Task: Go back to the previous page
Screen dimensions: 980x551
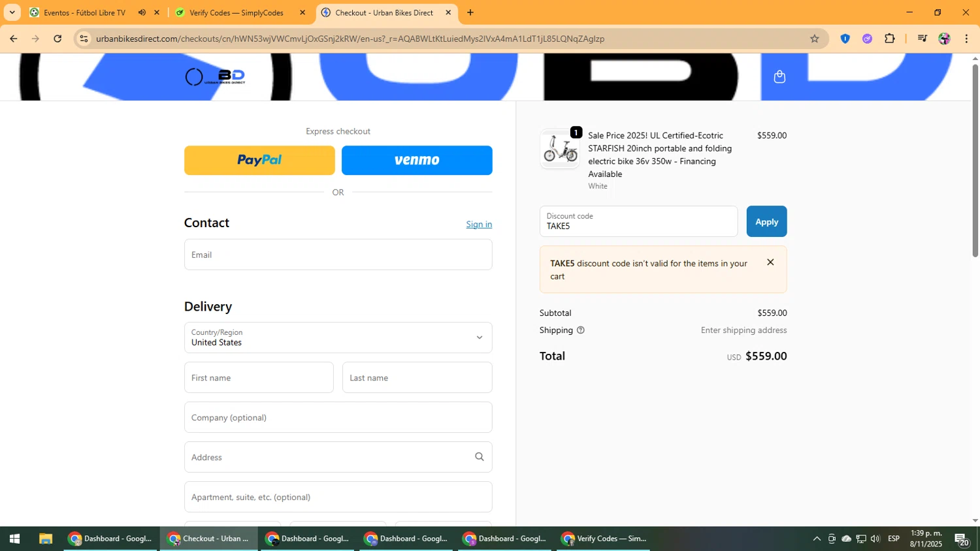Action: (x=14, y=39)
